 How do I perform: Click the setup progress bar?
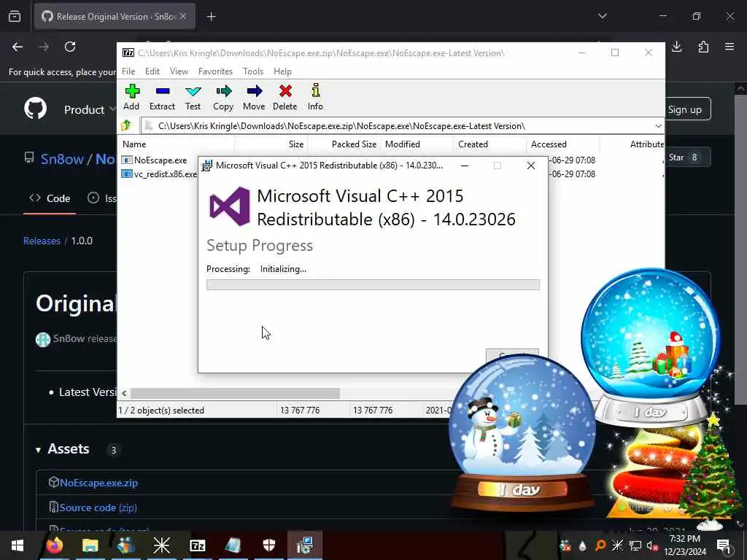tap(373, 285)
